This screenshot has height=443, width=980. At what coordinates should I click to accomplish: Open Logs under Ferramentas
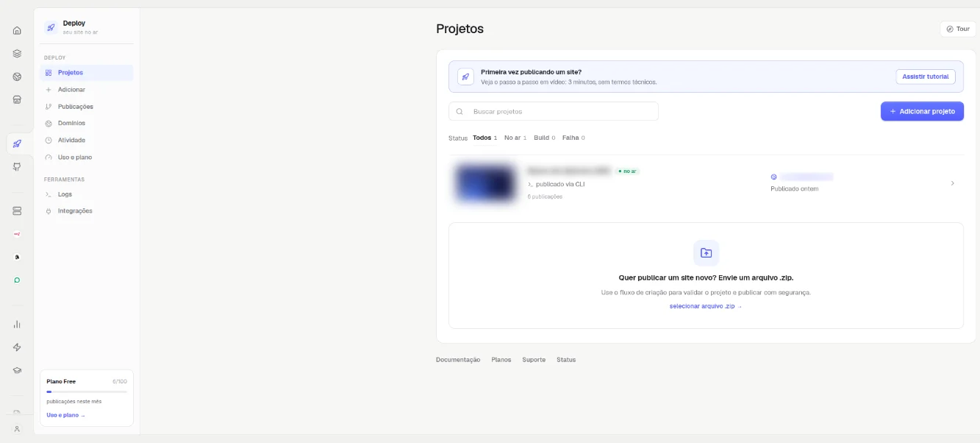coord(87,194)
